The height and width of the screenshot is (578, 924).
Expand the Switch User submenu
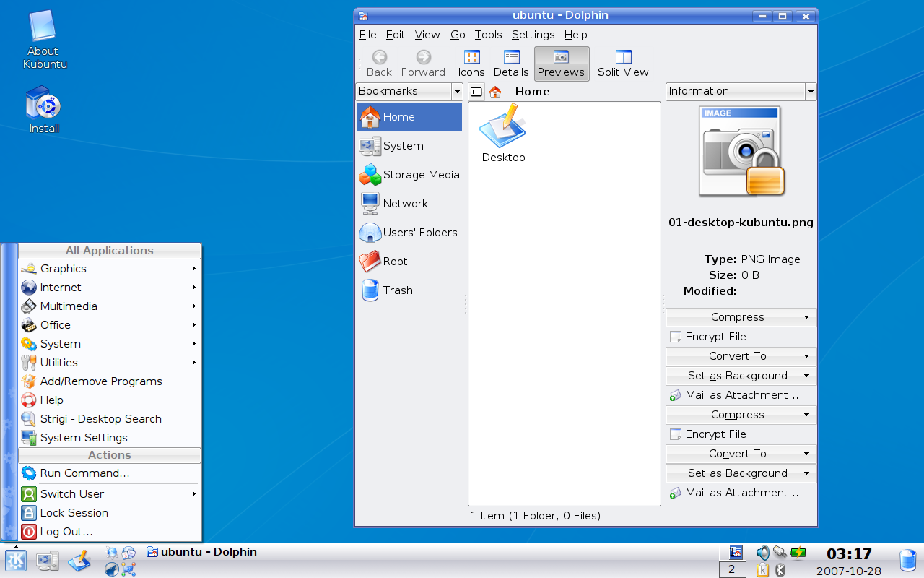pyautogui.click(x=110, y=494)
